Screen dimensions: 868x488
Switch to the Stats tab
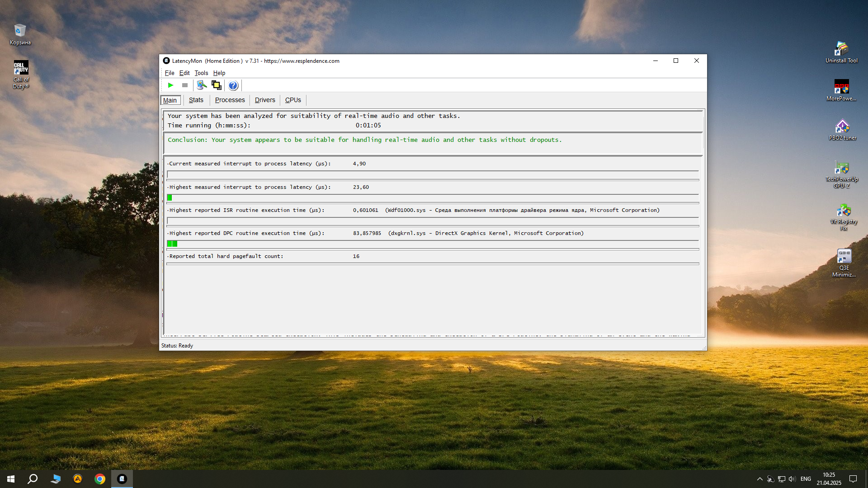(x=196, y=100)
